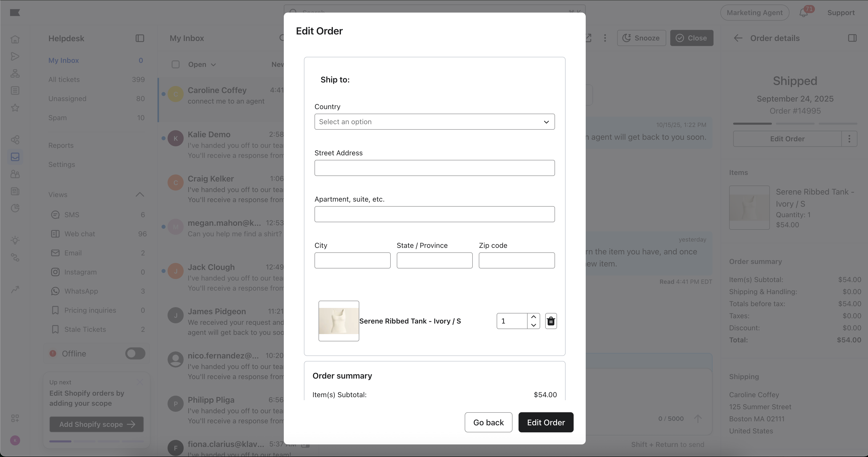Select All tickets in Helpdesk menu

coord(64,79)
